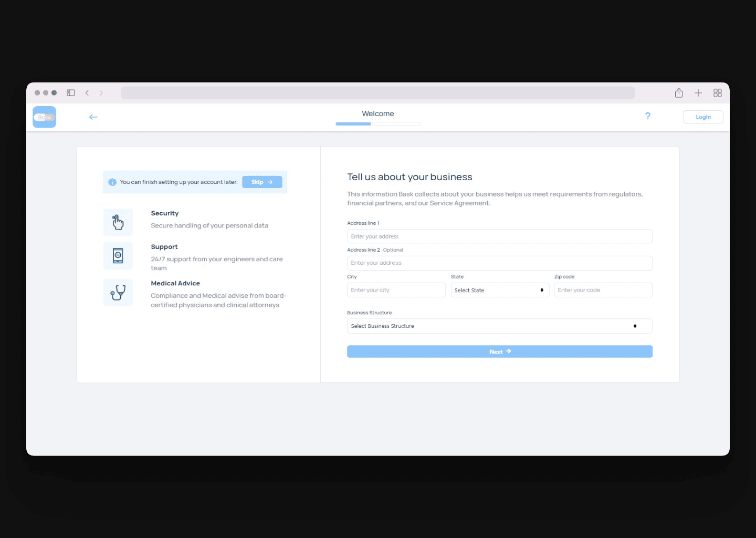
Task: Click the Login button
Action: point(703,117)
